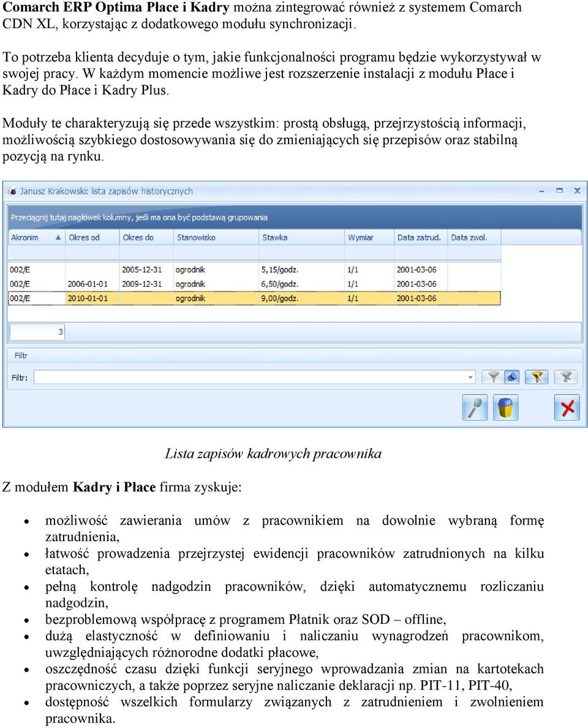588x728 pixels.
Task: Sort by the Data zwol. column header
Action: [x=474, y=237]
